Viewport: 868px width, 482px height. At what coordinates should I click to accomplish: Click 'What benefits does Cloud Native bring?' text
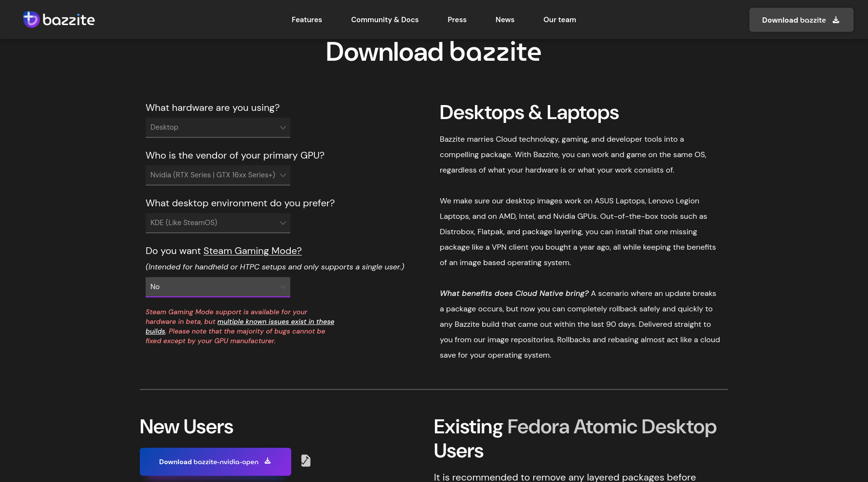pyautogui.click(x=514, y=294)
